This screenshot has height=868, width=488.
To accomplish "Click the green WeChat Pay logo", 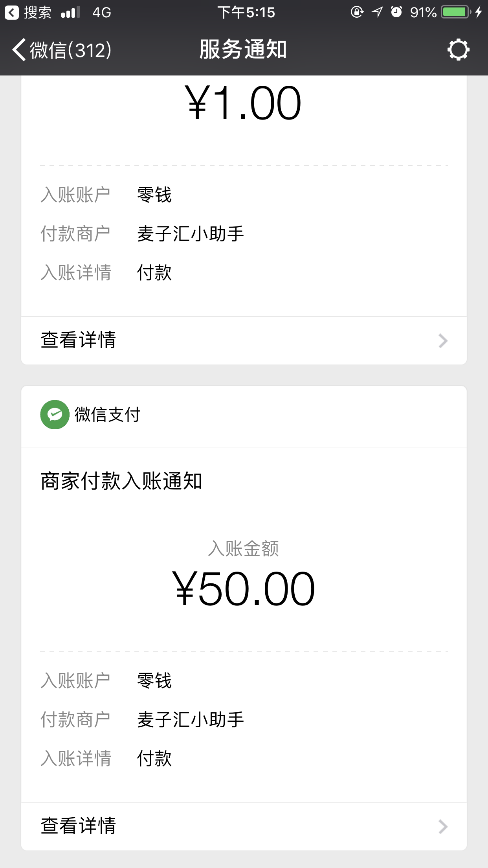I will tap(55, 414).
